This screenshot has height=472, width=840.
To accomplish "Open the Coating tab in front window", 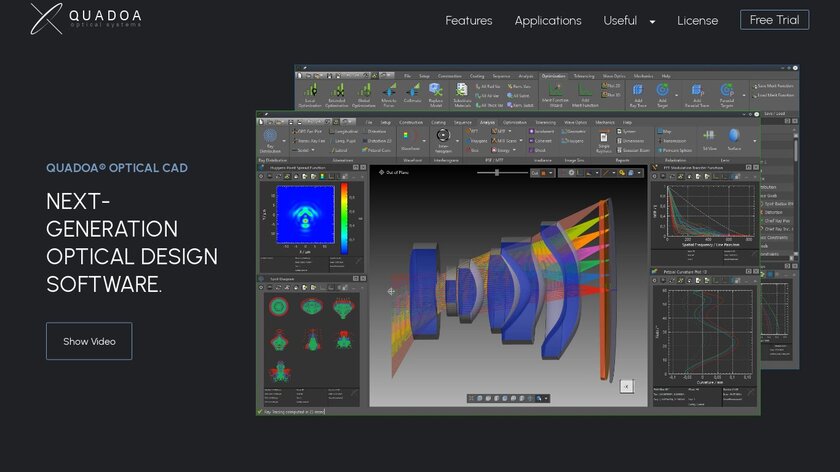I will 438,123.
